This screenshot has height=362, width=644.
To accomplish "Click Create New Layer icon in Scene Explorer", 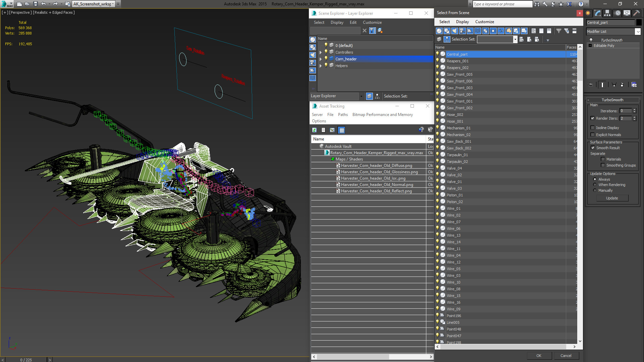I will pos(380,31).
